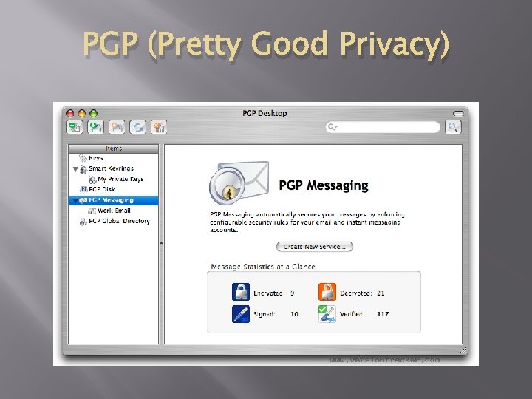Click the Signed count 10
Viewport: 532px width, 399px height.
click(294, 314)
